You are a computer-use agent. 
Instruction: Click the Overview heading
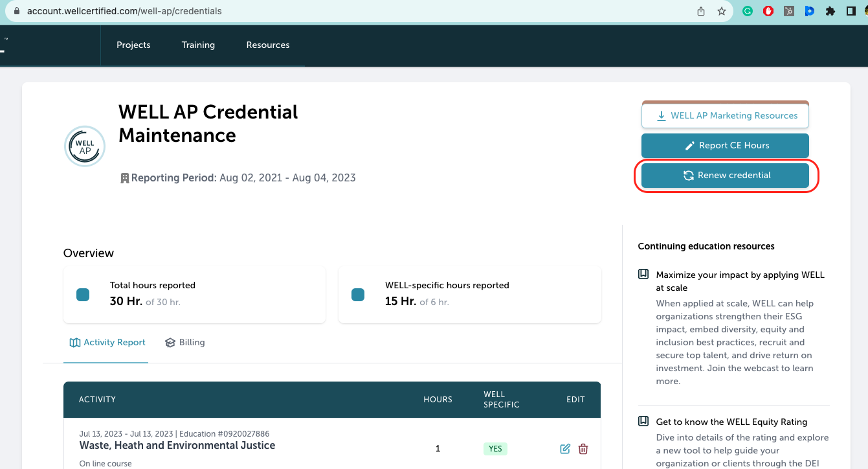(x=89, y=253)
